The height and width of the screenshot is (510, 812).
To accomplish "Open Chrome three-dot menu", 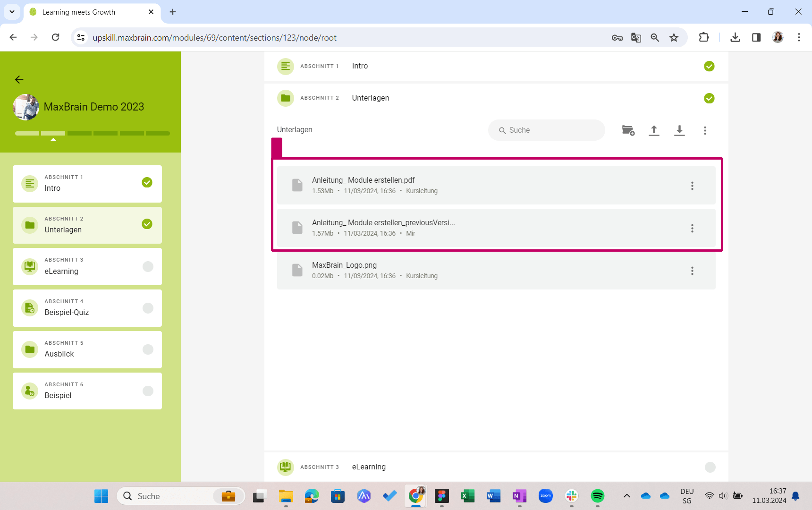I will tap(799, 37).
